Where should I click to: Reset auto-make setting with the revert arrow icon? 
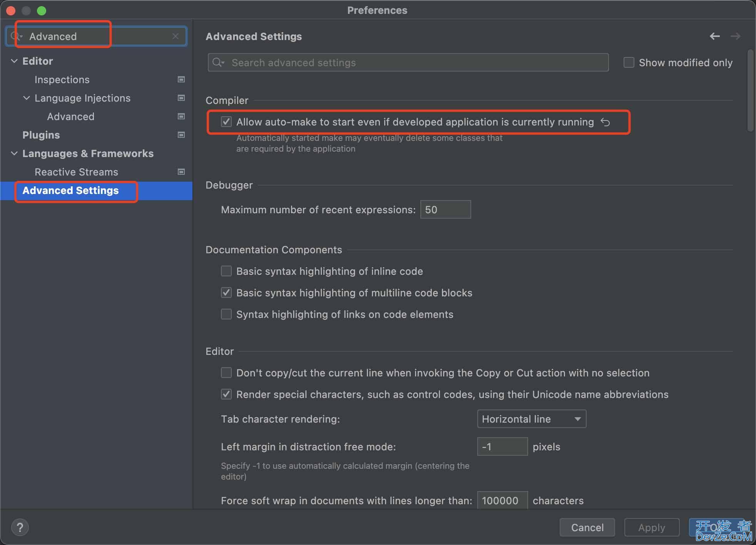point(605,122)
